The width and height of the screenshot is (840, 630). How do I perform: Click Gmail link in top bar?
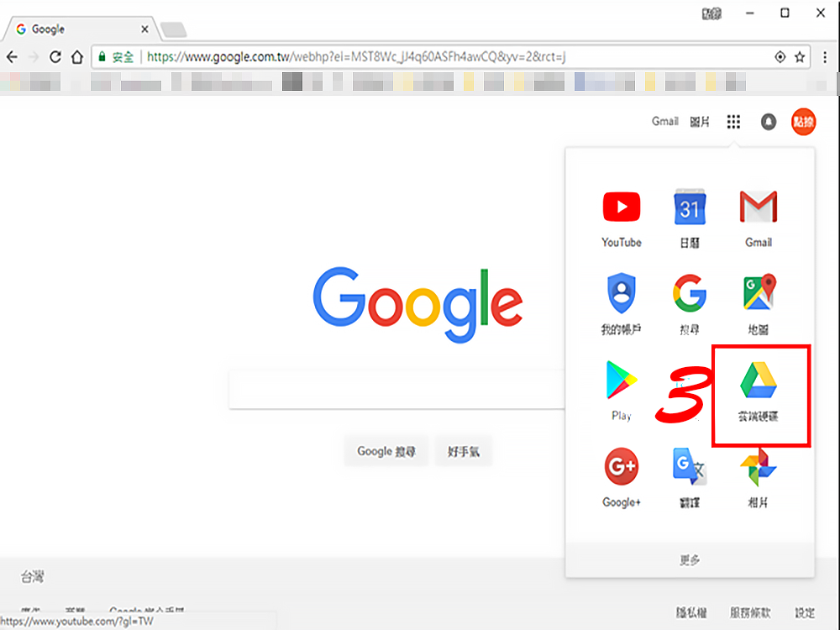coord(664,122)
